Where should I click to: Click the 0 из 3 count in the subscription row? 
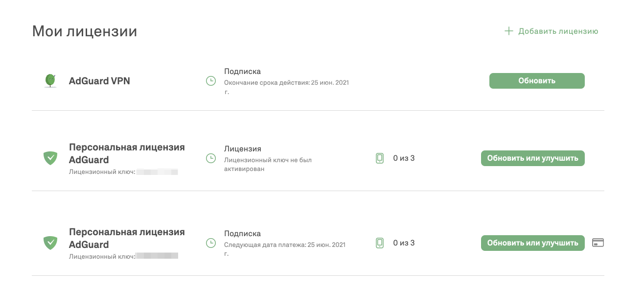click(x=404, y=243)
